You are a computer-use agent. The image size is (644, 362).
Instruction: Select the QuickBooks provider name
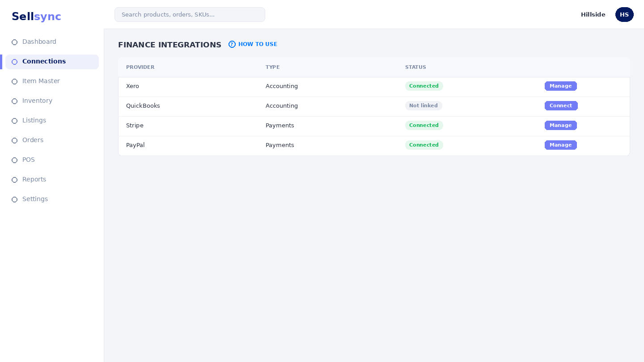(143, 105)
